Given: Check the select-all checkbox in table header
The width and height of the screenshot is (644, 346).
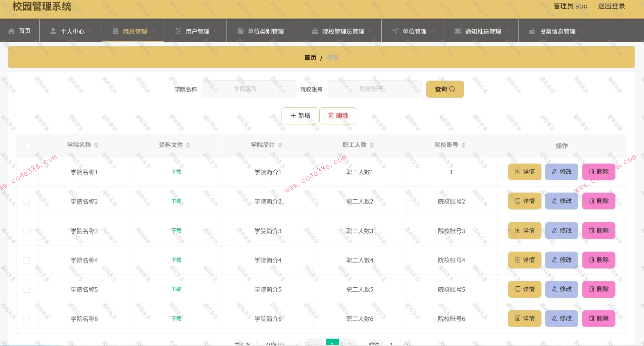Looking at the screenshot, I should pyautogui.click(x=27, y=146).
